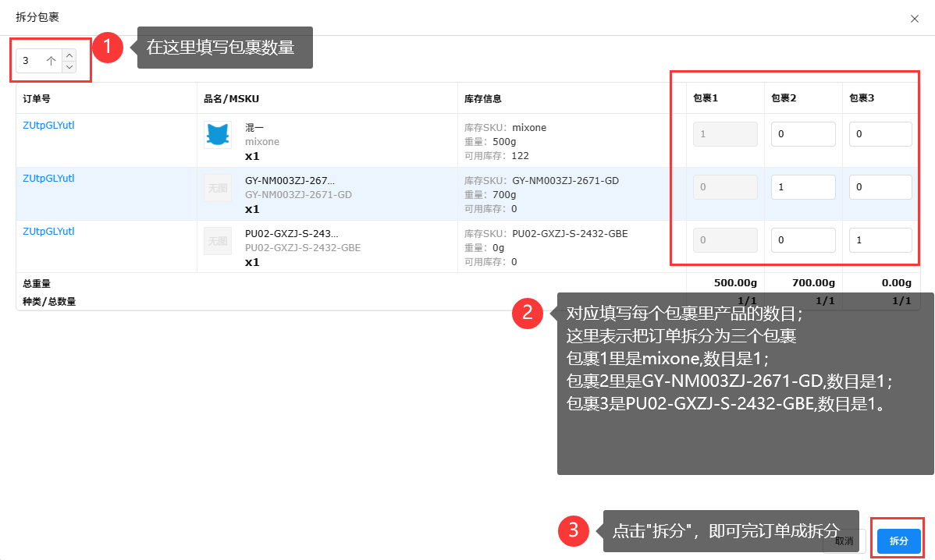Image resolution: width=935 pixels, height=560 pixels.
Task: Click the 种类/总数量 row label
Action: point(49,301)
